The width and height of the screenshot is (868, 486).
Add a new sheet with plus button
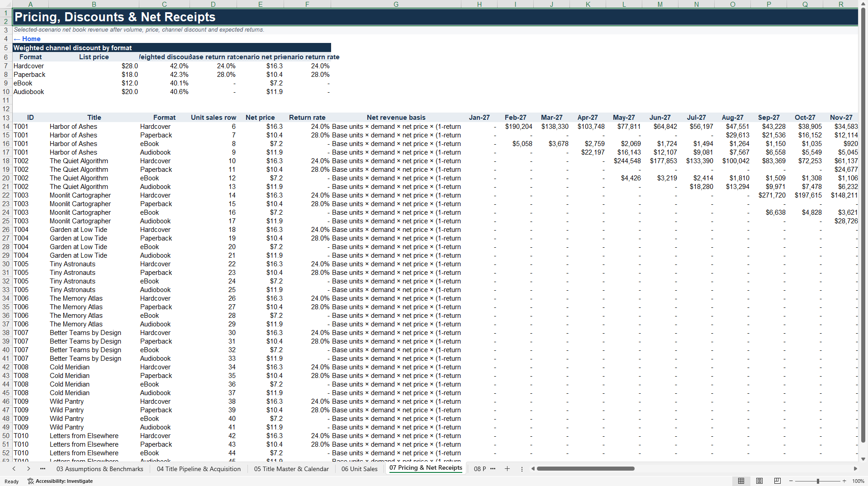pos(507,469)
